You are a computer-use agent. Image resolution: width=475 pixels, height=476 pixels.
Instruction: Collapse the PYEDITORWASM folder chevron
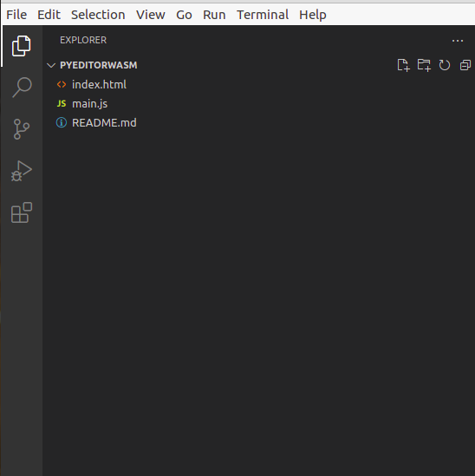(x=51, y=65)
